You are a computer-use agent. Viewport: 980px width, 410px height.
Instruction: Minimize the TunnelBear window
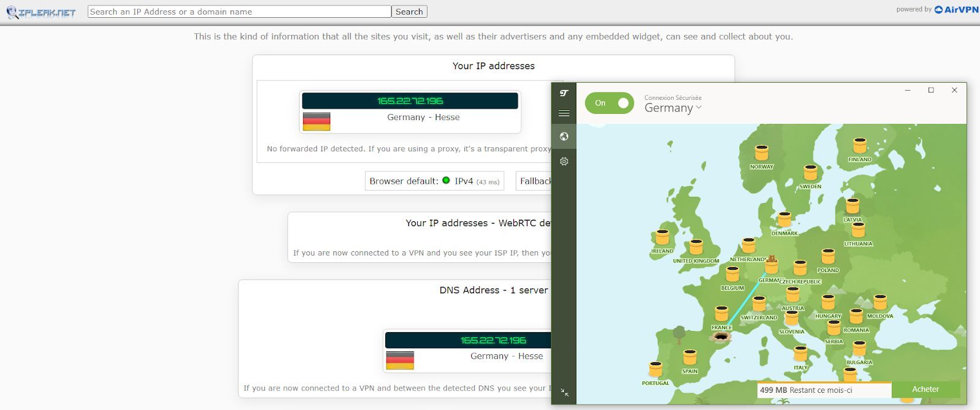coord(908,90)
